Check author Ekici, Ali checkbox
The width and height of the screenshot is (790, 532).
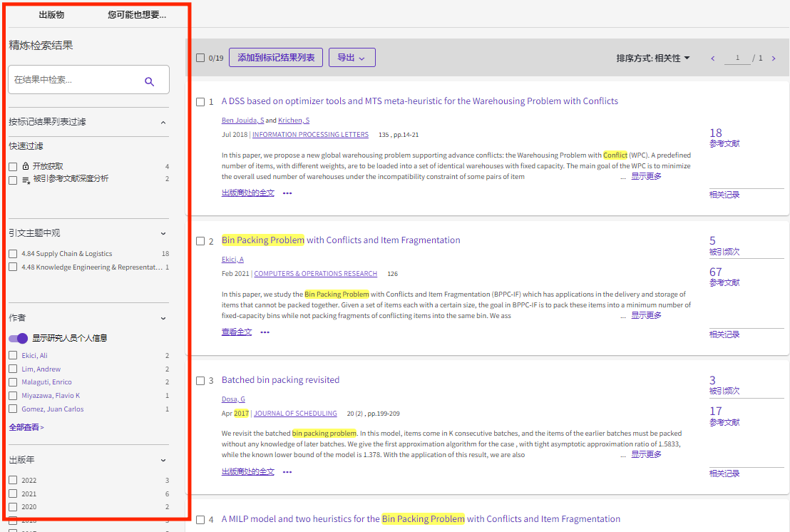pyautogui.click(x=13, y=355)
